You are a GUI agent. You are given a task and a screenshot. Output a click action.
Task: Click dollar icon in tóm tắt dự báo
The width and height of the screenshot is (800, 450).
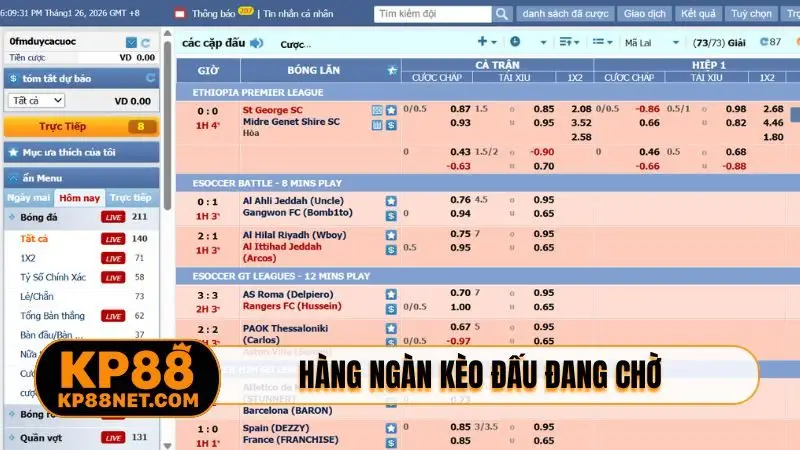pyautogui.click(x=13, y=79)
